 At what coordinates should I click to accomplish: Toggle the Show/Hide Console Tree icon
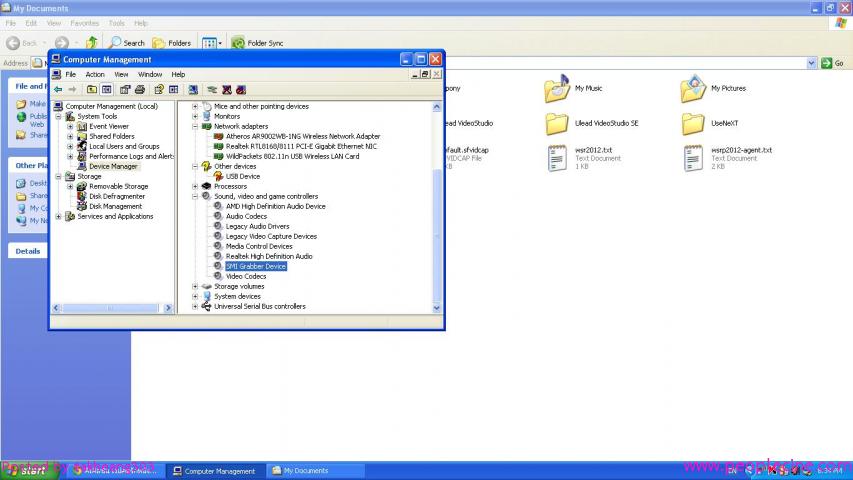(107, 90)
